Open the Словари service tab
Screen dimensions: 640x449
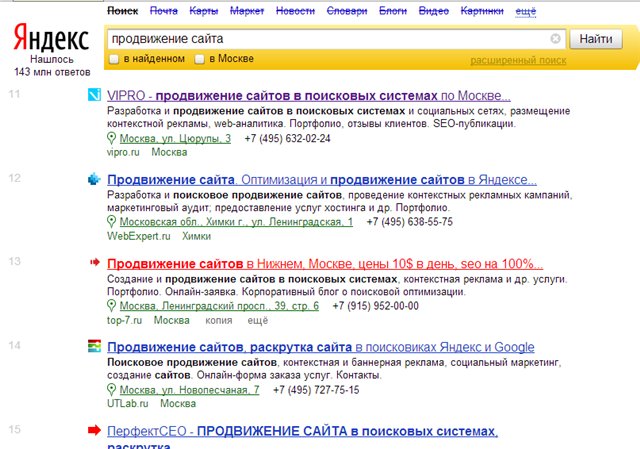pos(347,11)
